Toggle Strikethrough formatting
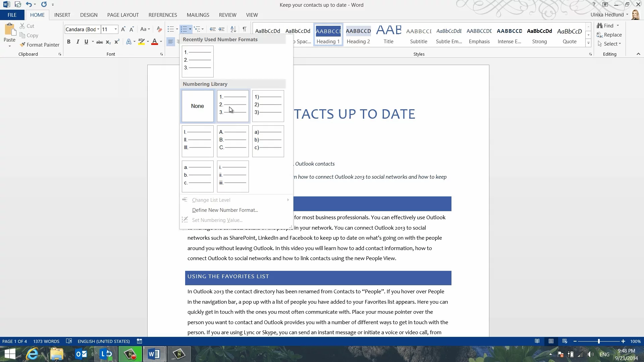644x362 pixels. coord(99,42)
